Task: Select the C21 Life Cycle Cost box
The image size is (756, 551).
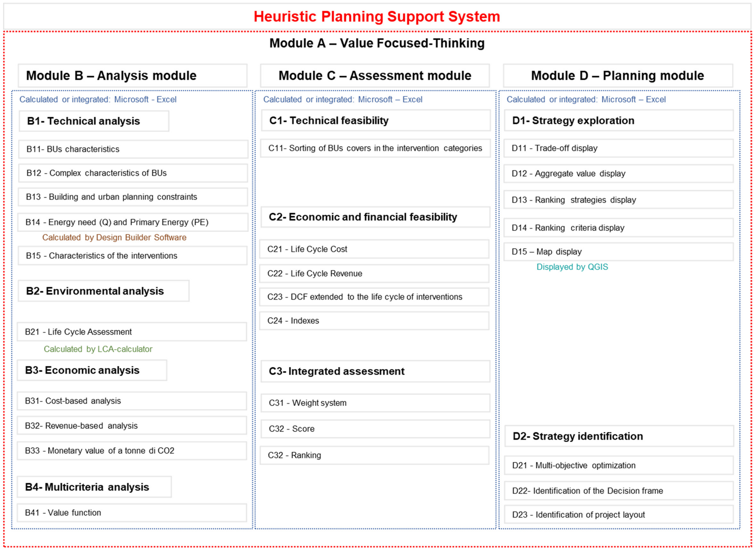Action: [374, 249]
